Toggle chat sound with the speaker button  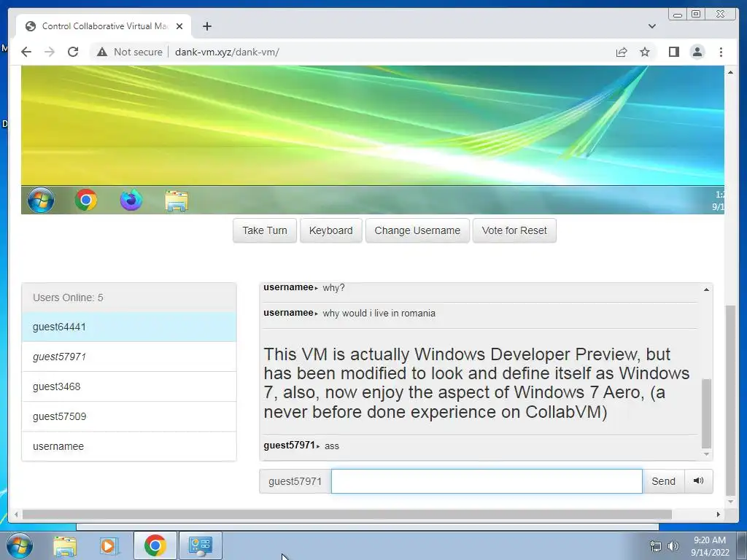click(x=699, y=481)
